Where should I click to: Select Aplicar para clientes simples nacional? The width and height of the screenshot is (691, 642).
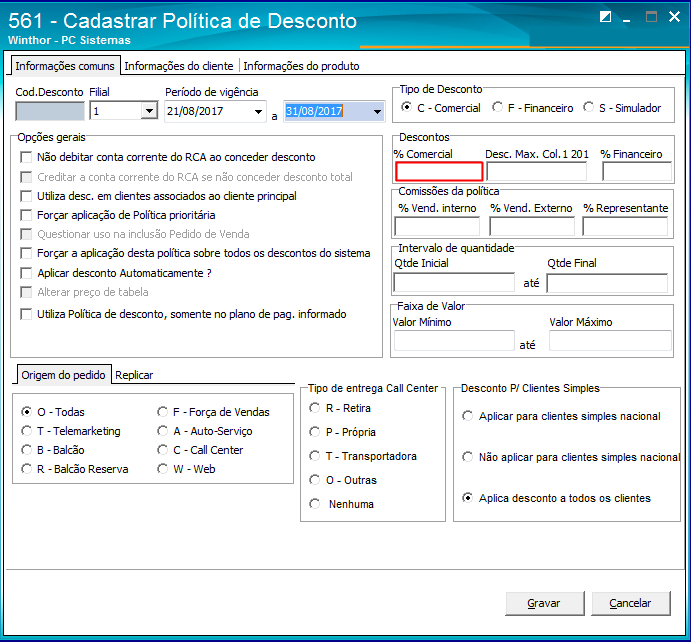tap(468, 416)
